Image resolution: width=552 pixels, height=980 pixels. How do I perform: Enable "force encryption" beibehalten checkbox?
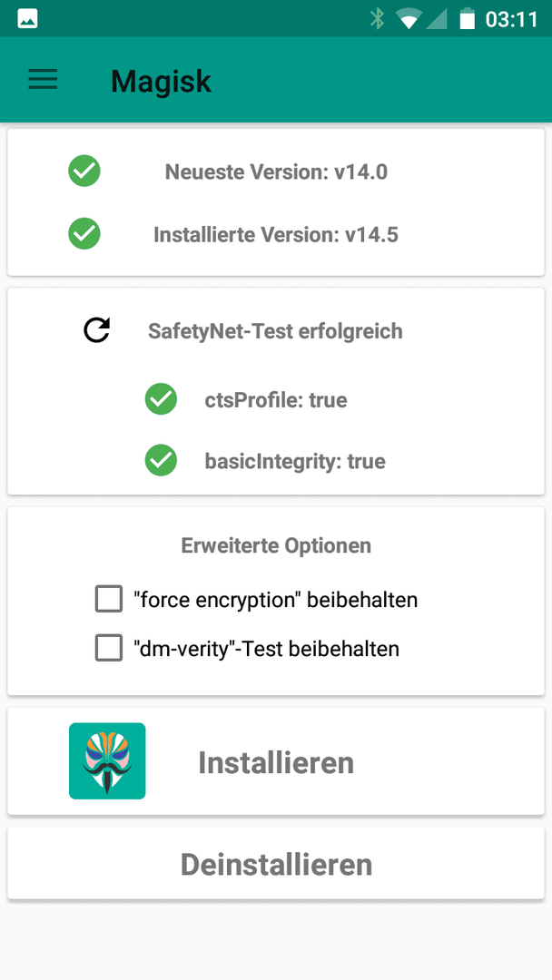[109, 600]
